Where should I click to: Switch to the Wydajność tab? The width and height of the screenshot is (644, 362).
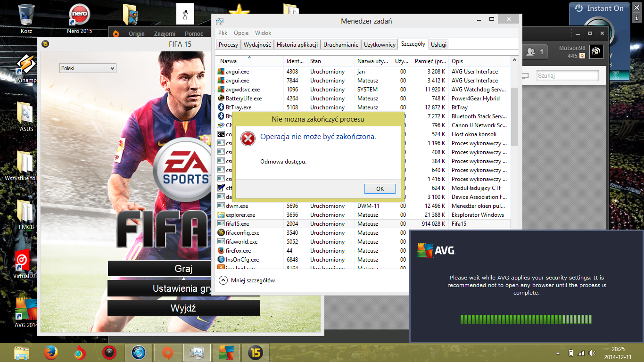point(257,45)
